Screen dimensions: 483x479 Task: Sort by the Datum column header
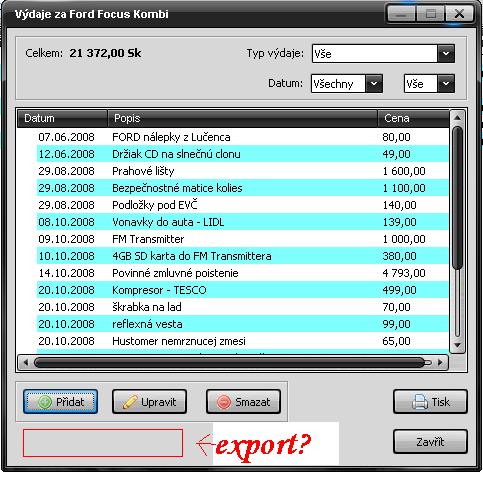pyautogui.click(x=62, y=118)
